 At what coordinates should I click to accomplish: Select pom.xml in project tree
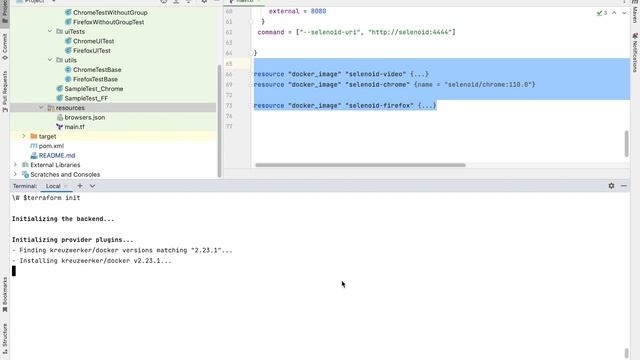(51, 146)
